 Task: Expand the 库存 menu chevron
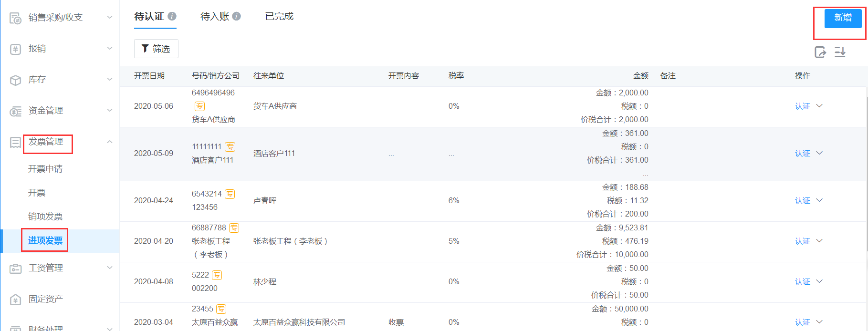(x=110, y=80)
